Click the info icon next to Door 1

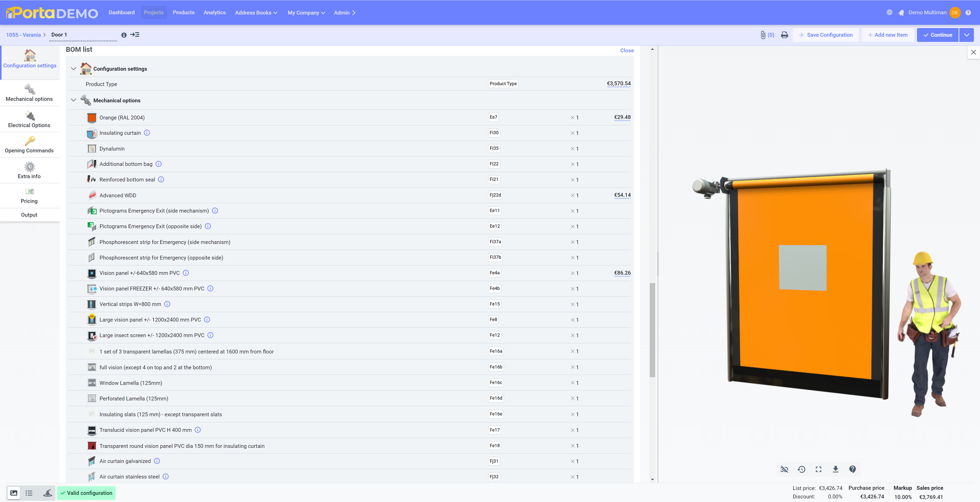click(x=124, y=35)
